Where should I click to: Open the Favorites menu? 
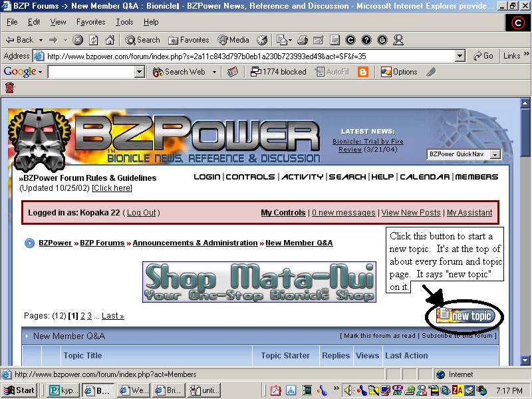click(x=90, y=22)
